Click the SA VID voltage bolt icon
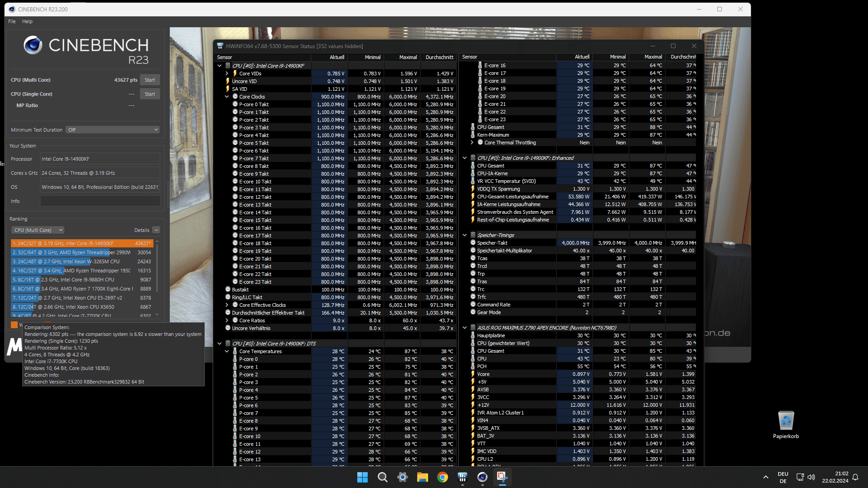This screenshot has width=868, height=488. coord(228,89)
